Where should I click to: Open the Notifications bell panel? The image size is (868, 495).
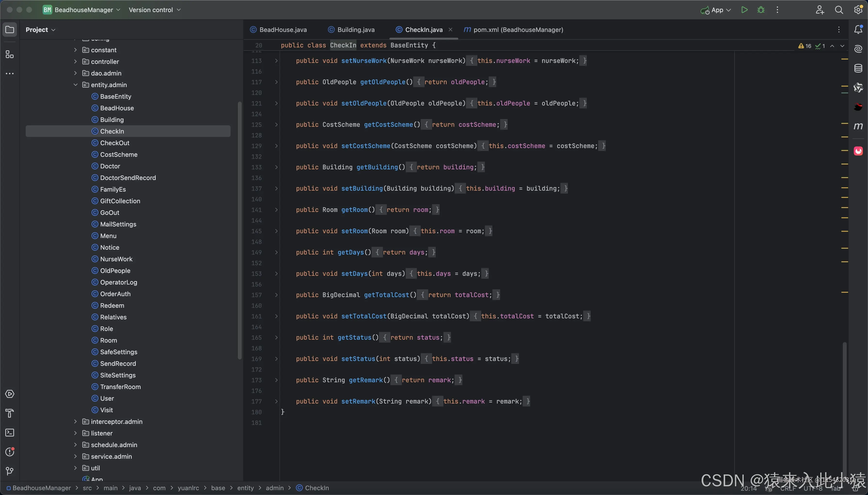coord(858,30)
